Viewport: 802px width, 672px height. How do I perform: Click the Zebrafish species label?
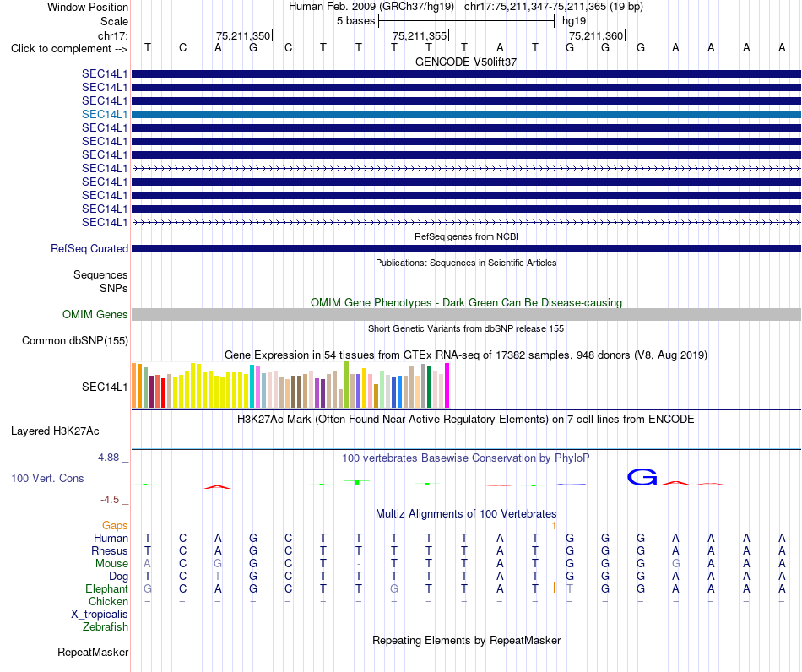[x=106, y=626]
